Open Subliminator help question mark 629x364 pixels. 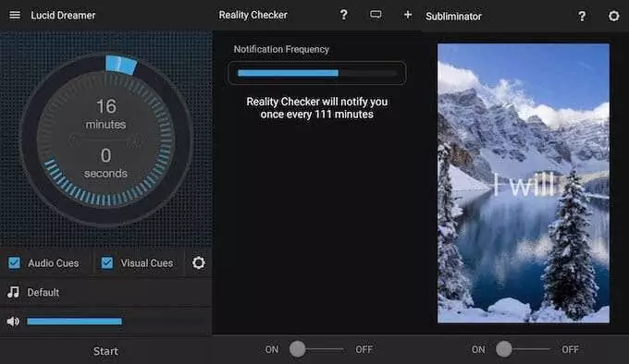[x=582, y=16]
